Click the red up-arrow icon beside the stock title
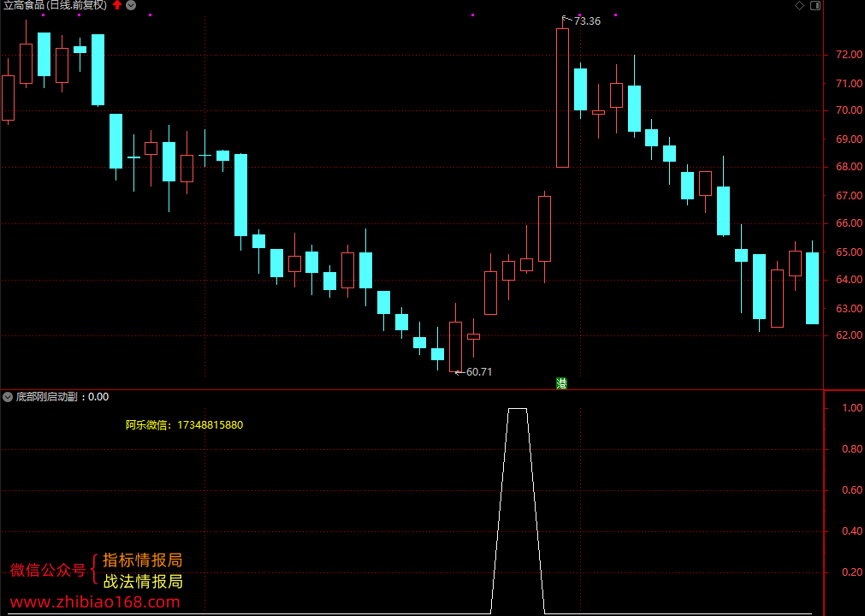The width and height of the screenshot is (865, 616). tap(117, 5)
